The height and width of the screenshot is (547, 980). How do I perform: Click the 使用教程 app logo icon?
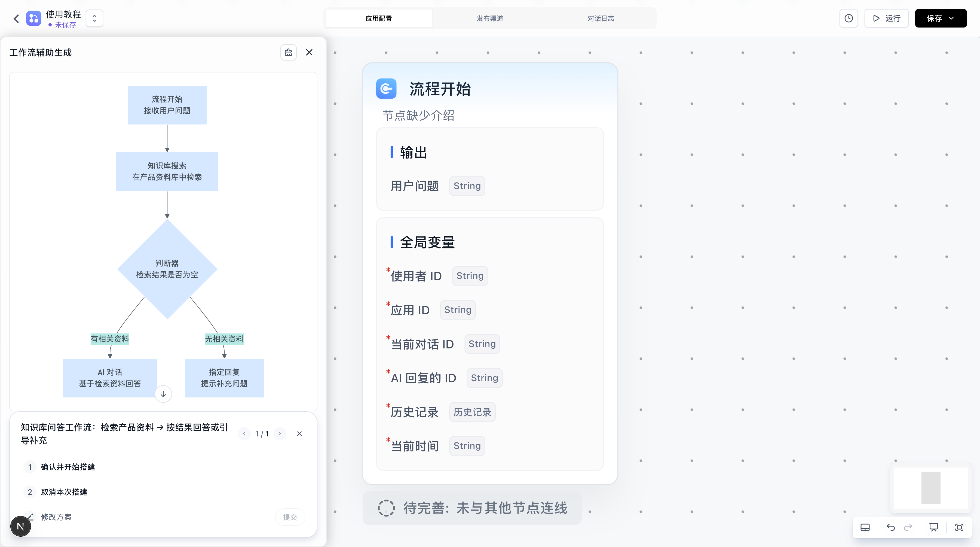(x=33, y=18)
